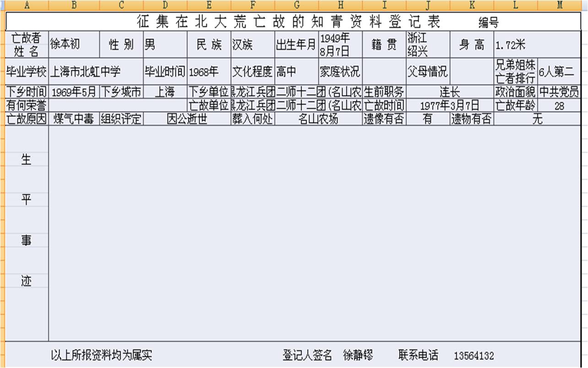Click the '编号' label in the title row

pyautogui.click(x=488, y=22)
